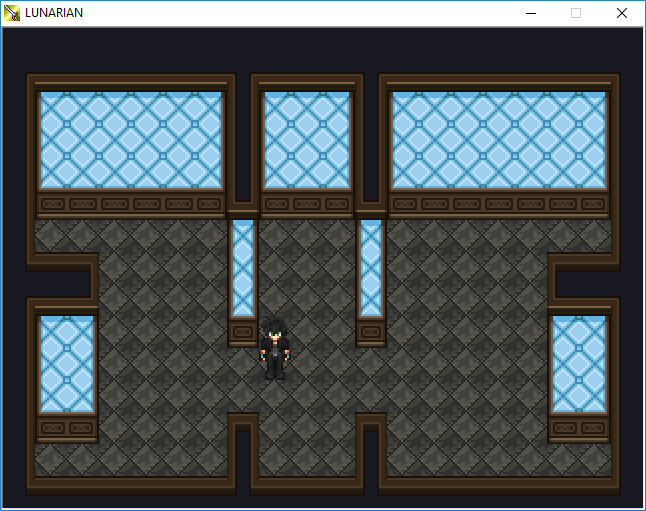Click the disabled maximize button
646x511 pixels.
tap(576, 13)
